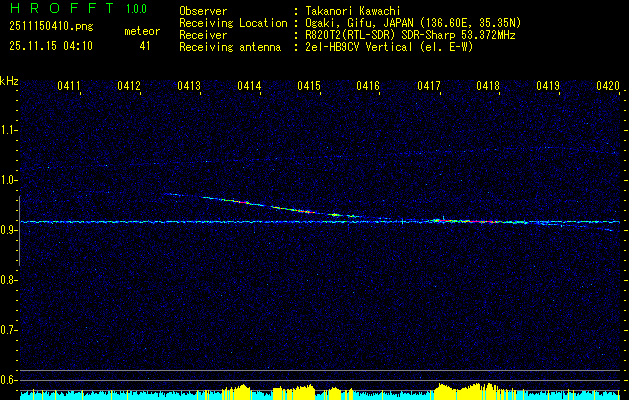
Task: Click the 0420 time marker
Action: click(607, 87)
